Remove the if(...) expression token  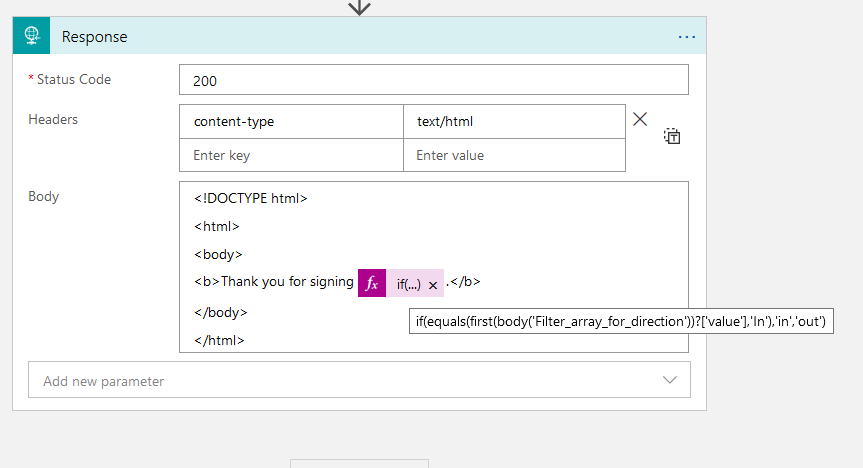click(433, 285)
